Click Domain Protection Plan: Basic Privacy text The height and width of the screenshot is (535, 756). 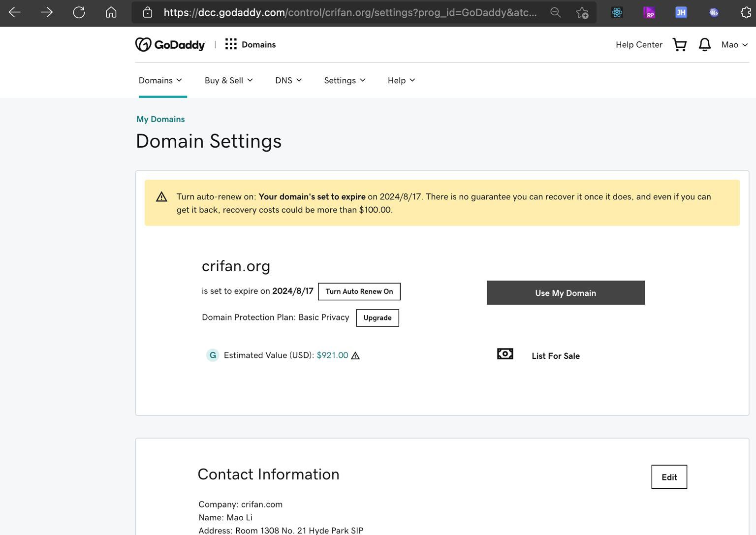pos(276,317)
